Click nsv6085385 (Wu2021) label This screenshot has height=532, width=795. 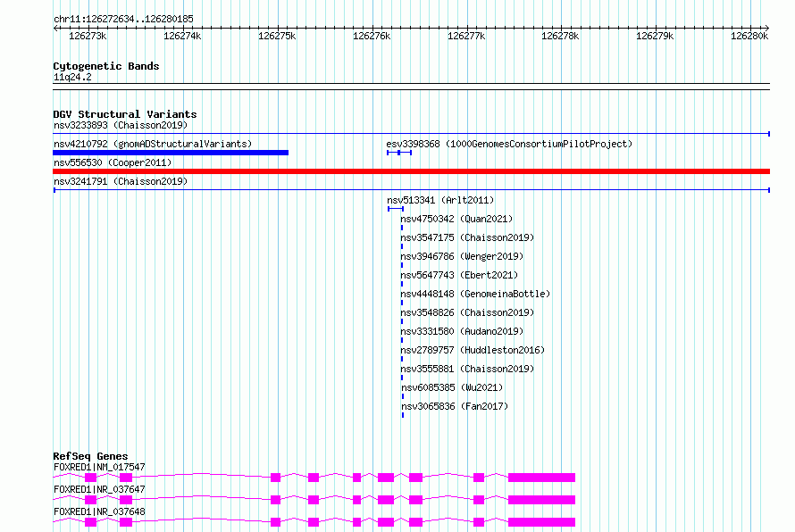452,387
